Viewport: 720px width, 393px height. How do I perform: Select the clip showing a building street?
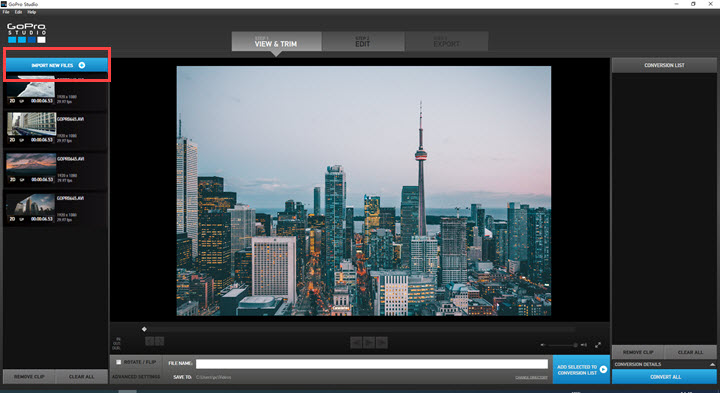pyautogui.click(x=32, y=124)
